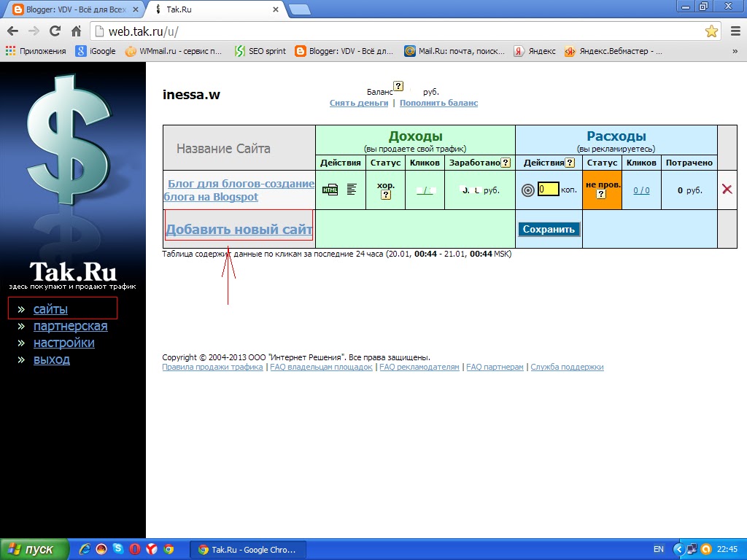Open the Mail.Ru bookmark
The width and height of the screenshot is (747, 560).
454,51
